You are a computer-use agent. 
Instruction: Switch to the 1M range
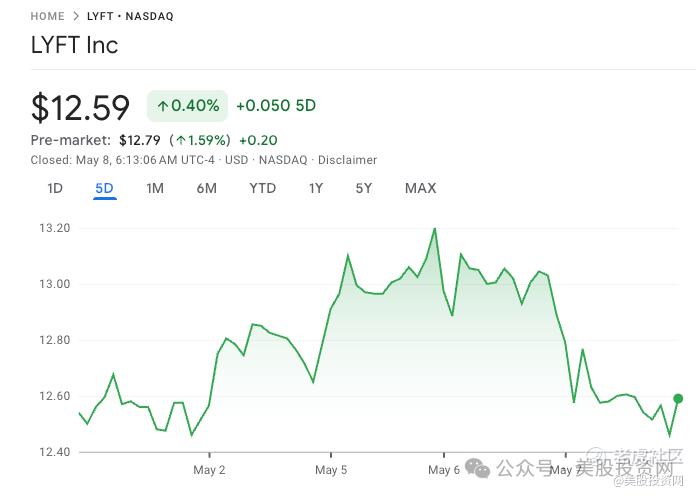pyautogui.click(x=155, y=188)
